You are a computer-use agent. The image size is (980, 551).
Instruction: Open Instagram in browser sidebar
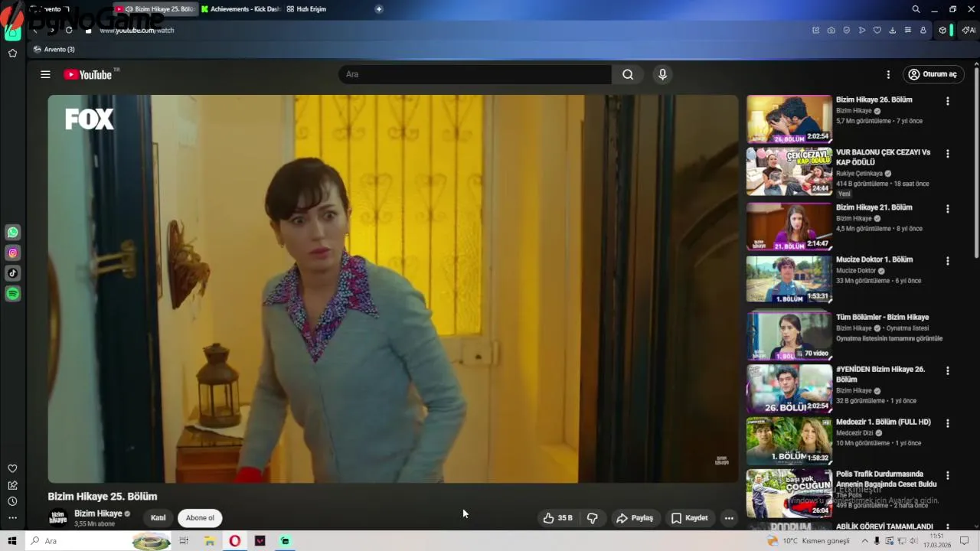(13, 253)
